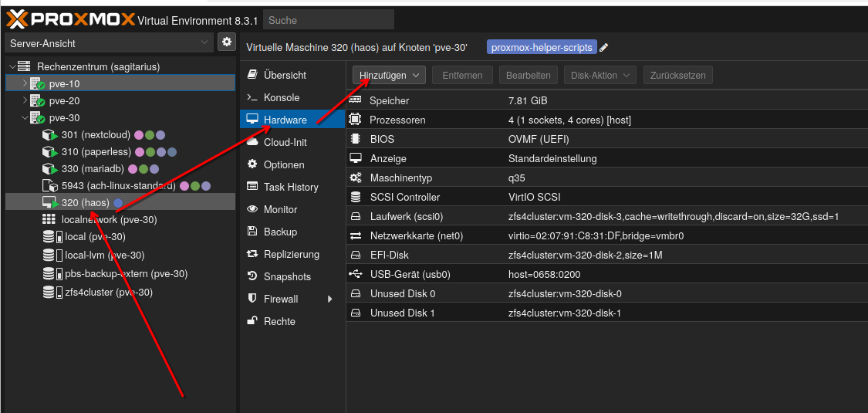Click the storage icon of local (pve-30)

point(52,237)
